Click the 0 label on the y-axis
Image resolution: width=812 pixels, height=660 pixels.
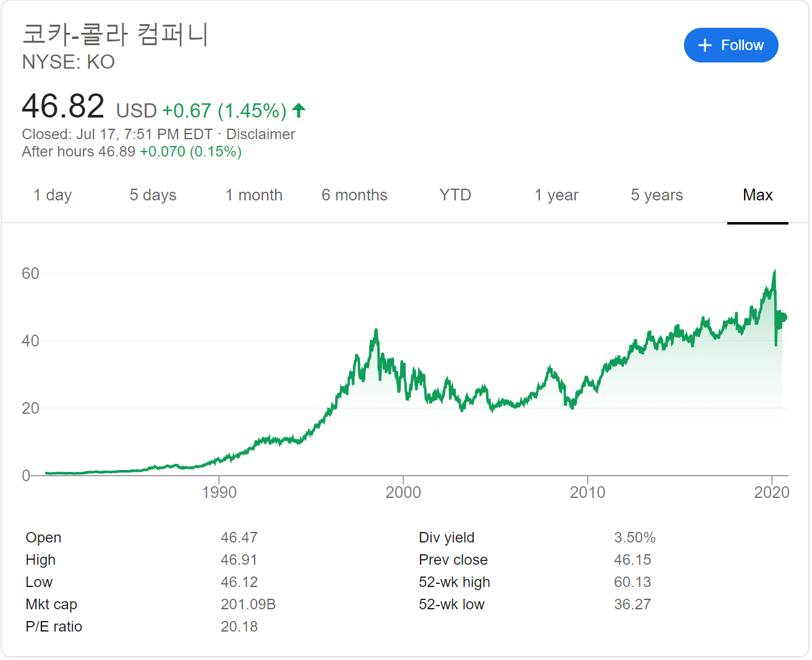(x=26, y=476)
